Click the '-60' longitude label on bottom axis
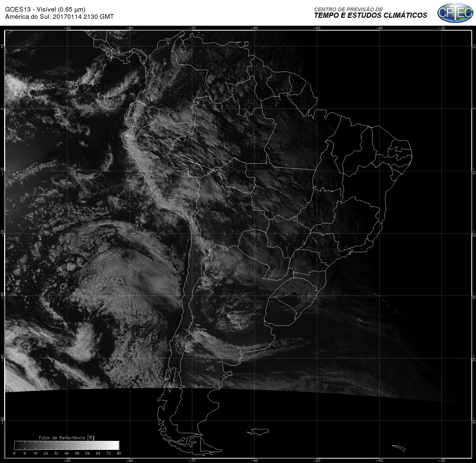The height and width of the screenshot is (463, 476). pyautogui.click(x=254, y=460)
